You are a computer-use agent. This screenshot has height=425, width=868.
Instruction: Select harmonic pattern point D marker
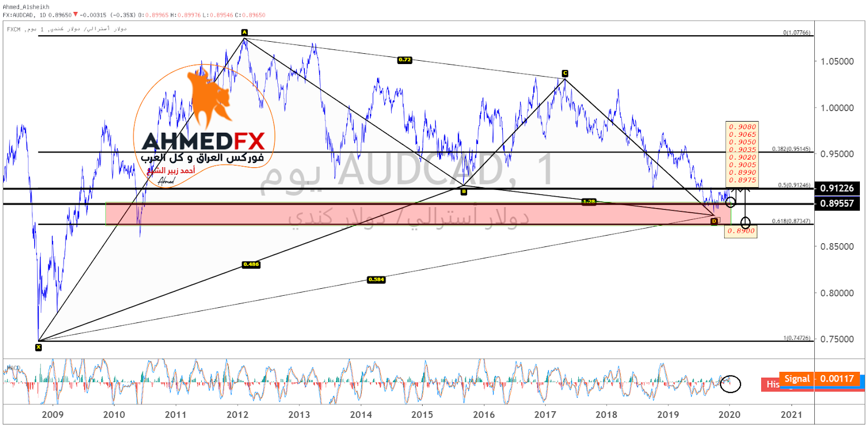[714, 221]
